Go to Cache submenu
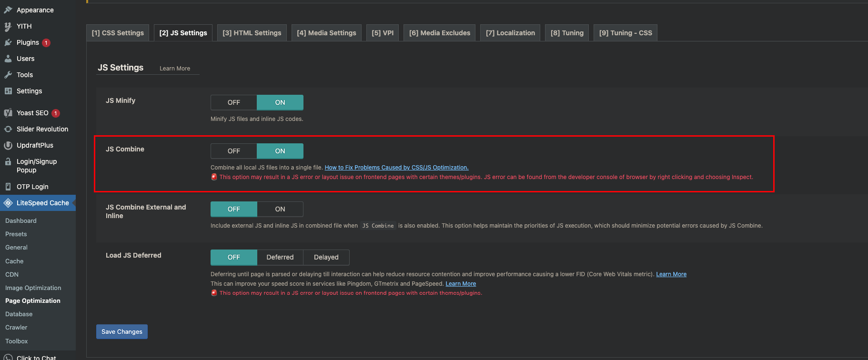Screen dimensions: 868x360 pos(14,261)
